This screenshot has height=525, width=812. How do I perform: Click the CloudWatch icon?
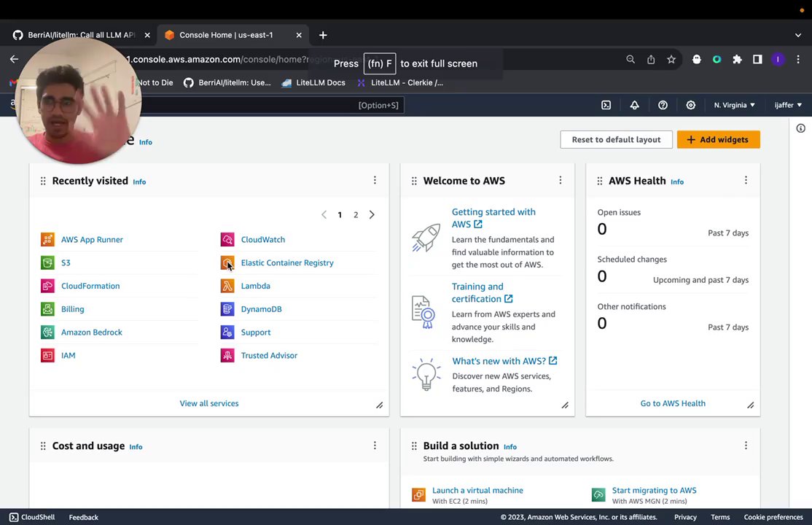coord(227,239)
